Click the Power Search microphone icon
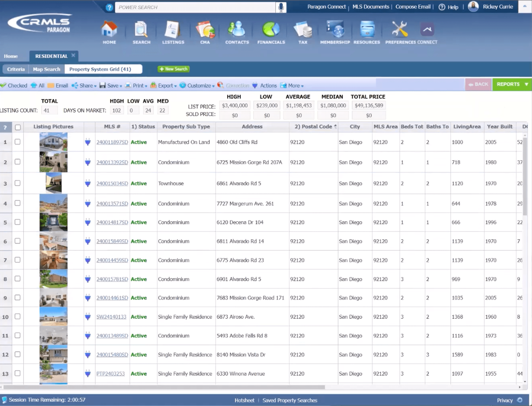This screenshot has height=406, width=532. 281,8
